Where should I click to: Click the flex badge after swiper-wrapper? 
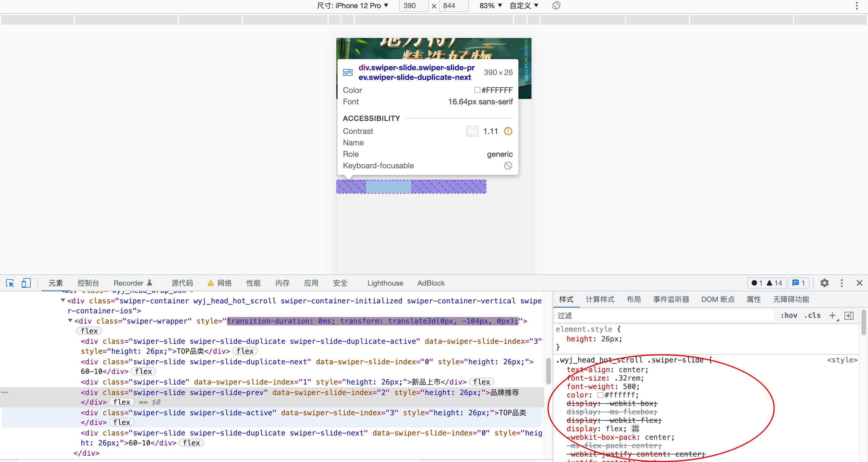(89, 331)
